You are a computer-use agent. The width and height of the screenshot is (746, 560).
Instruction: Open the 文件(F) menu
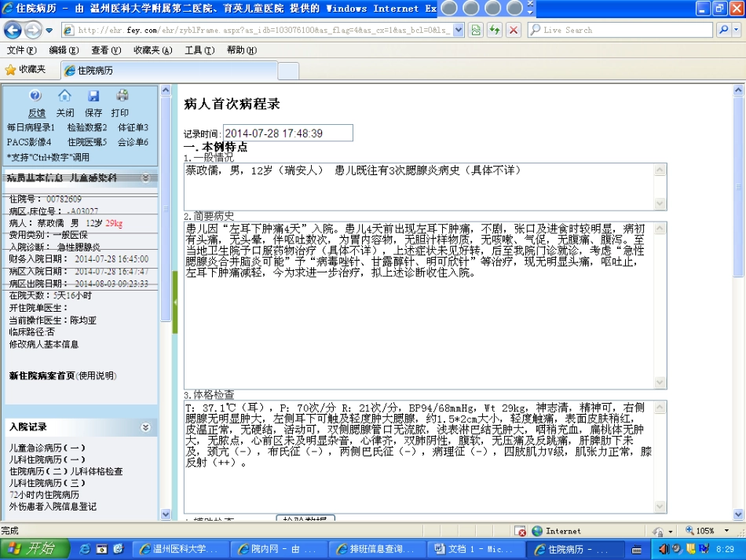coord(21,50)
